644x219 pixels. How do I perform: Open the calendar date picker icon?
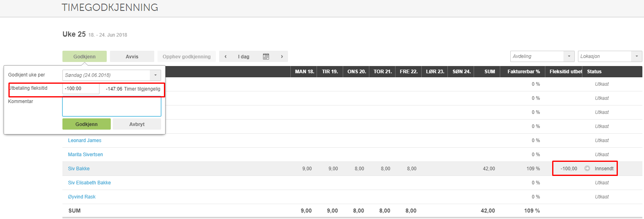pyautogui.click(x=266, y=56)
